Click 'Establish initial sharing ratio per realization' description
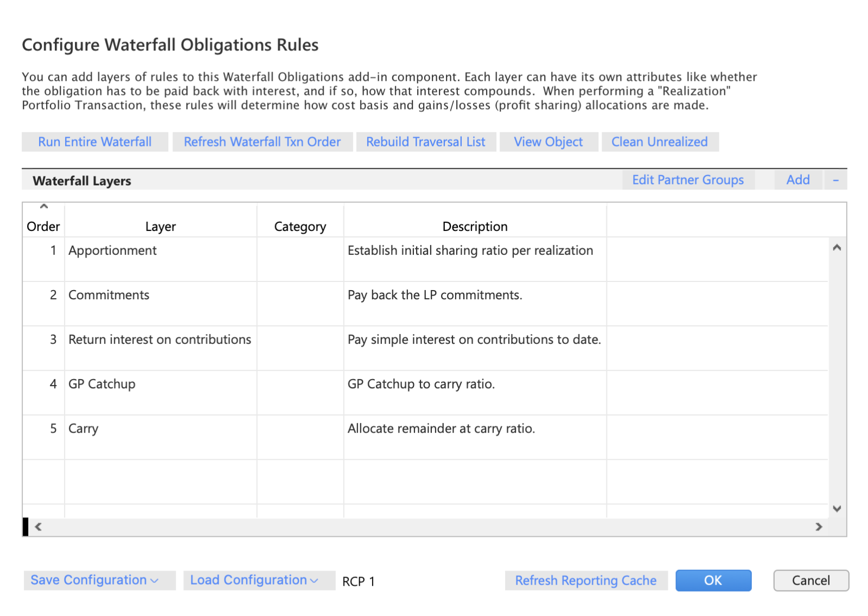868x616 pixels. coord(470,251)
